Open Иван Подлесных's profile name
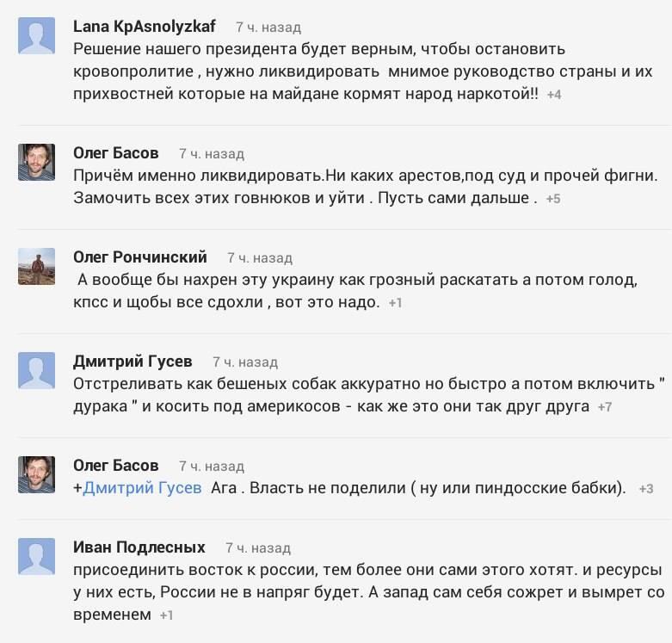The width and height of the screenshot is (672, 643). pyautogui.click(x=139, y=547)
